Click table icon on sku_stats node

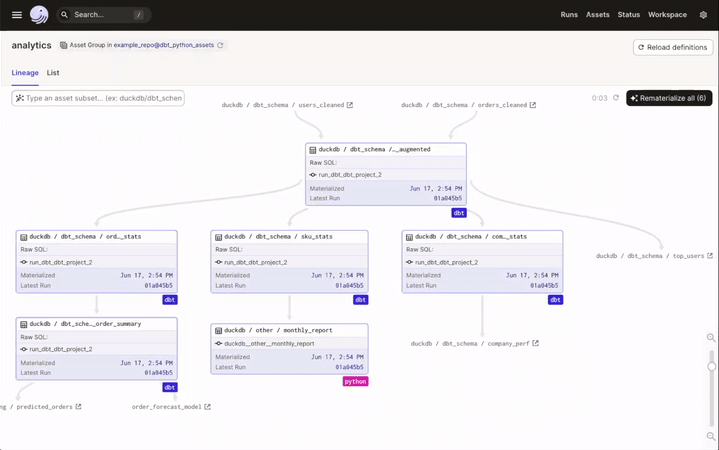coord(218,237)
